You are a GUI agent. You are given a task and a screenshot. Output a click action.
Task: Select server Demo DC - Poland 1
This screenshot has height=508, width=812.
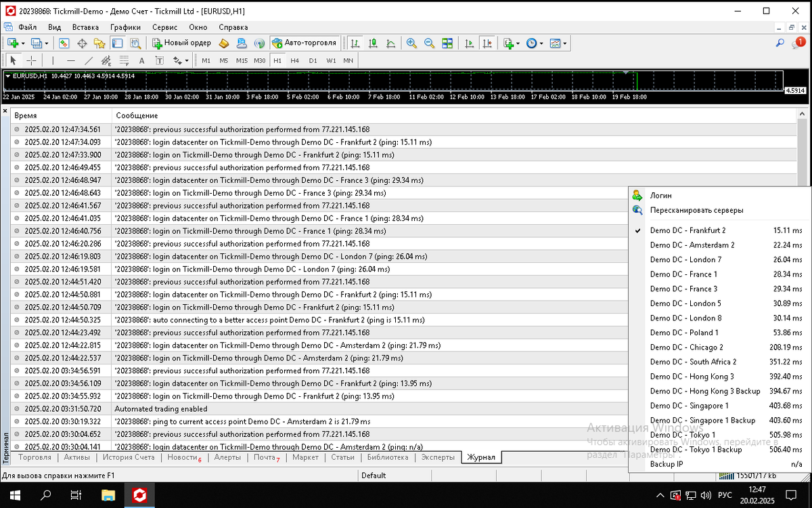719,333
